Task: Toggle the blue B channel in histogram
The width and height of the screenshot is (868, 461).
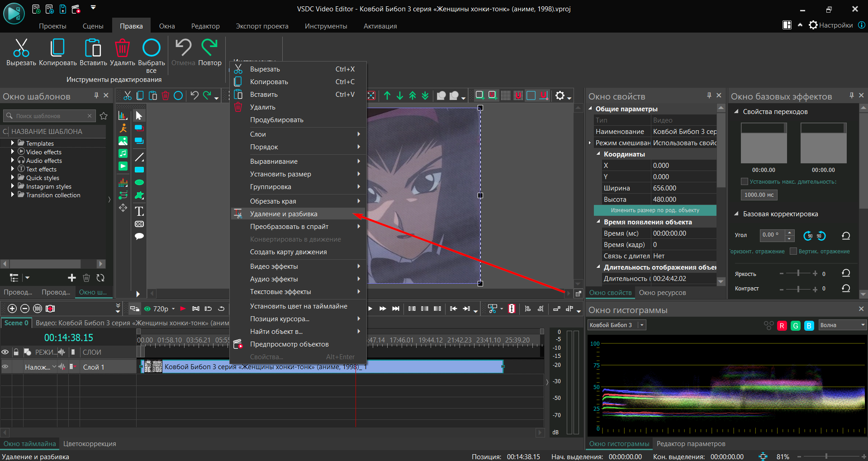Action: pyautogui.click(x=809, y=325)
